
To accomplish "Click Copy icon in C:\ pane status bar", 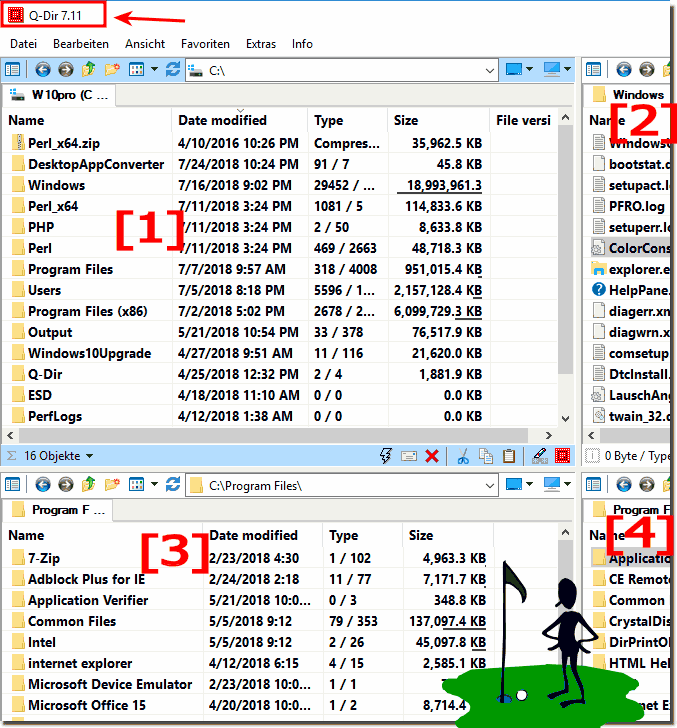I will (x=486, y=456).
